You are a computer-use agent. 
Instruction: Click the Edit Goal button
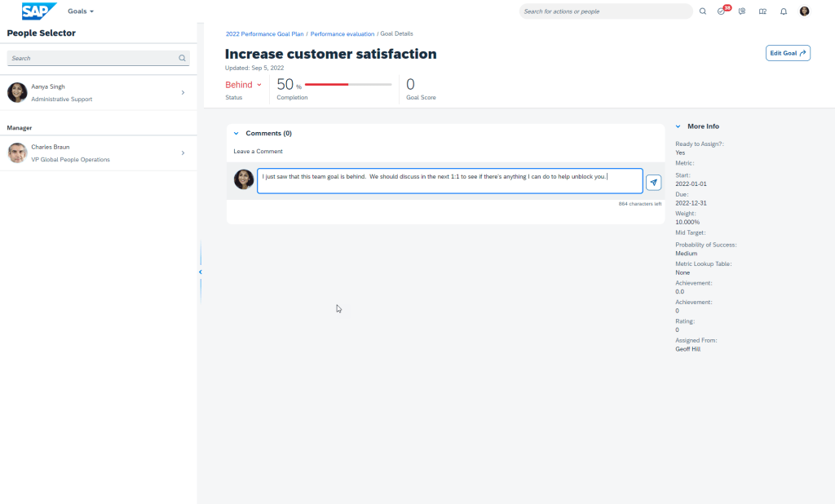(788, 53)
